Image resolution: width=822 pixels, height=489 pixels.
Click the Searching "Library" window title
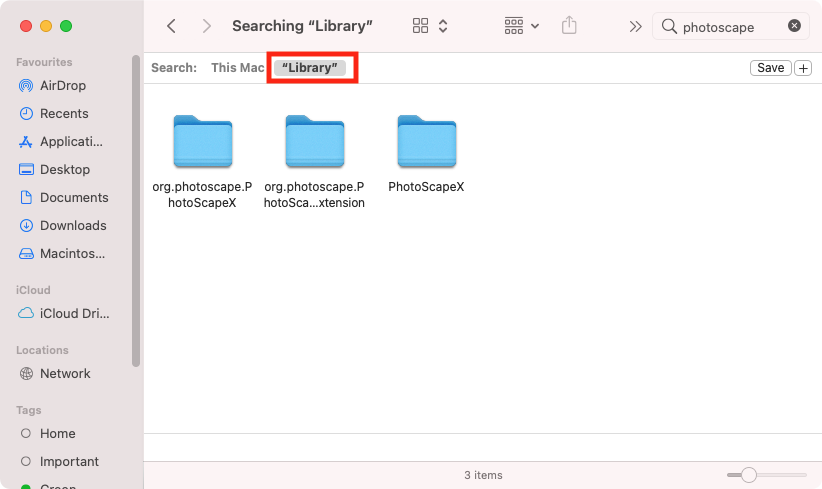tap(302, 26)
